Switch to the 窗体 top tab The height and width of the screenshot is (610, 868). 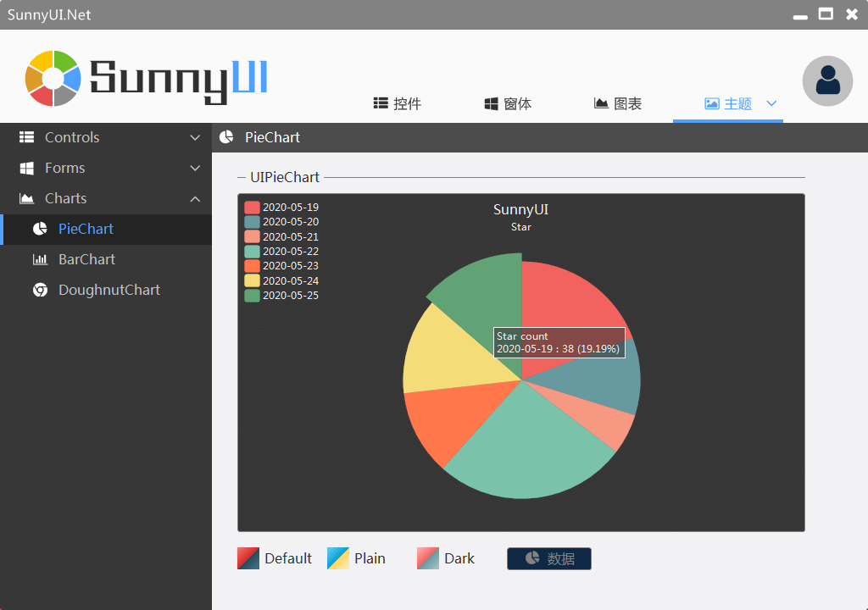coord(508,103)
